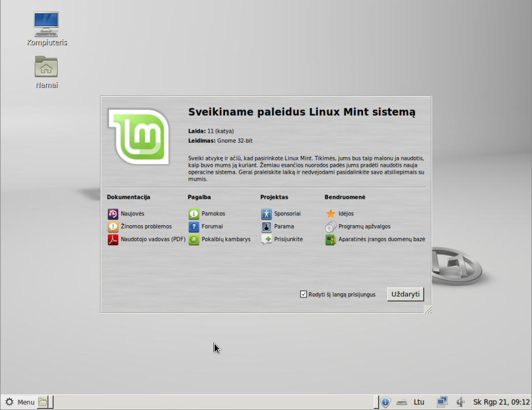Open Naujovės release notes
Screen dimensions: 532x410
tap(126, 214)
